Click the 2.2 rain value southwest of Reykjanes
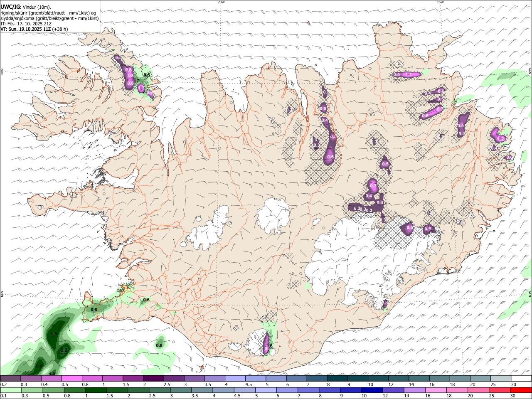Image resolution: width=532 pixels, height=399 pixels. tap(64, 350)
